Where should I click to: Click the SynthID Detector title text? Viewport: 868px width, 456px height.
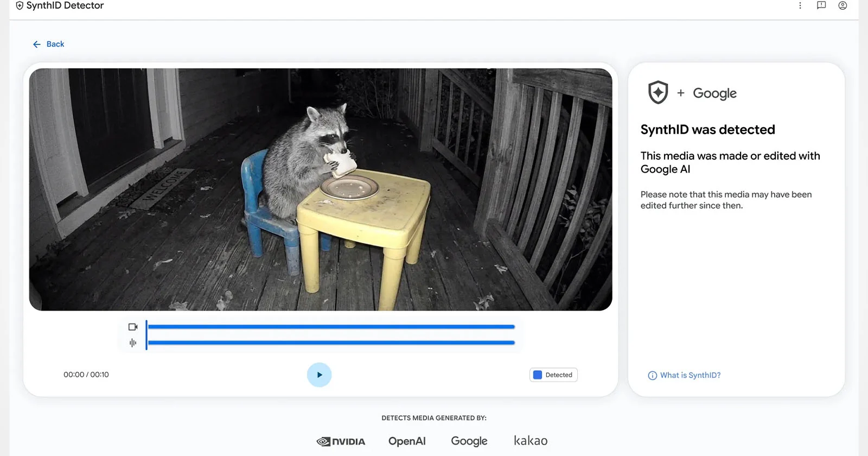65,5
